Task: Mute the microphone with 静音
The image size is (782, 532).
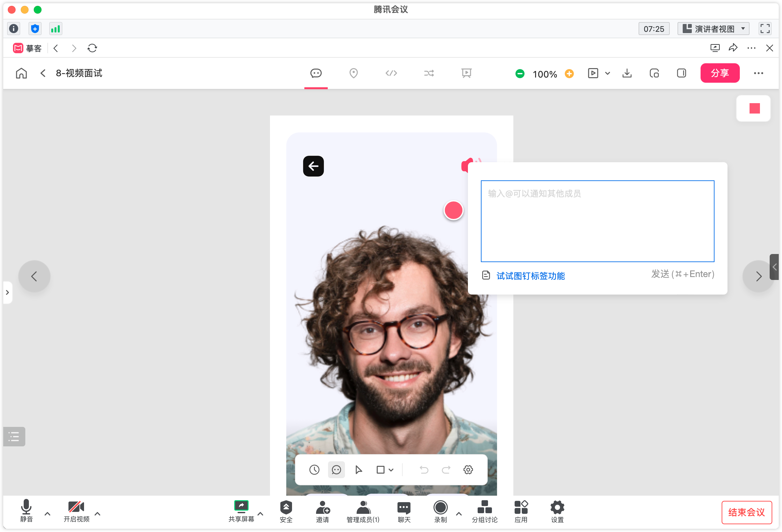Action: (x=26, y=511)
